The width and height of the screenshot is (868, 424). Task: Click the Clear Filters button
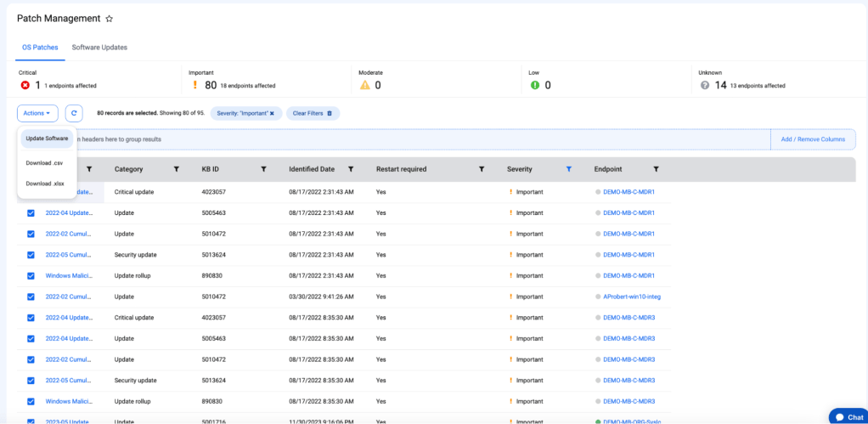(x=313, y=113)
